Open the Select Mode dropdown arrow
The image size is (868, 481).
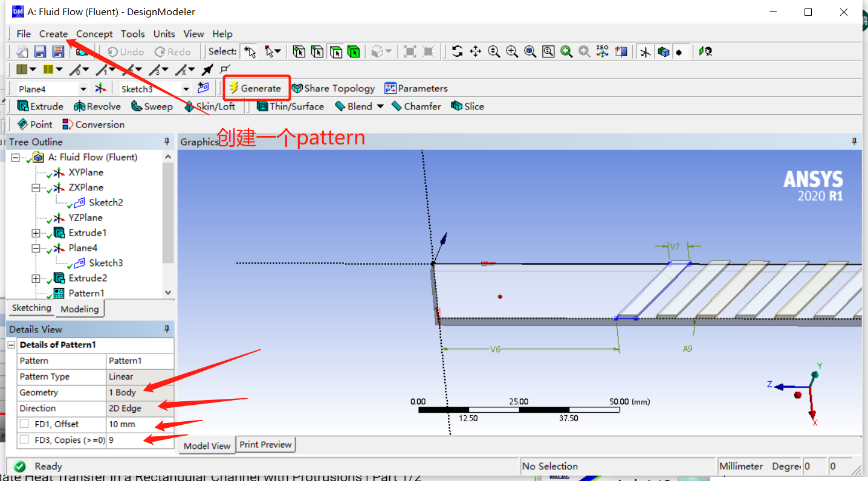pos(277,52)
